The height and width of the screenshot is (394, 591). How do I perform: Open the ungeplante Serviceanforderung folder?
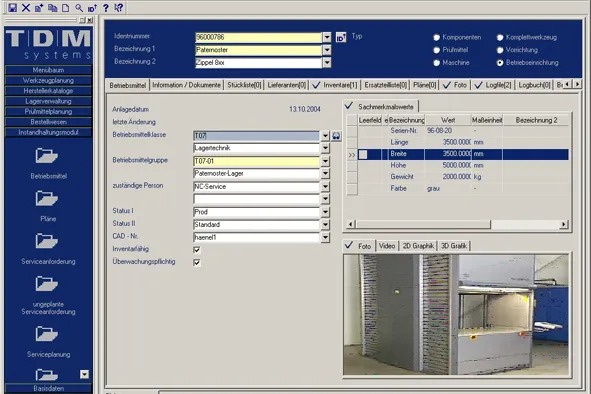(x=47, y=284)
